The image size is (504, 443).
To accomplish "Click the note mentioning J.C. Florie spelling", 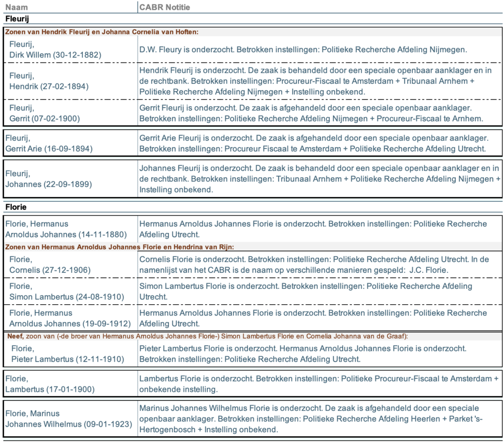I will coord(319,265).
